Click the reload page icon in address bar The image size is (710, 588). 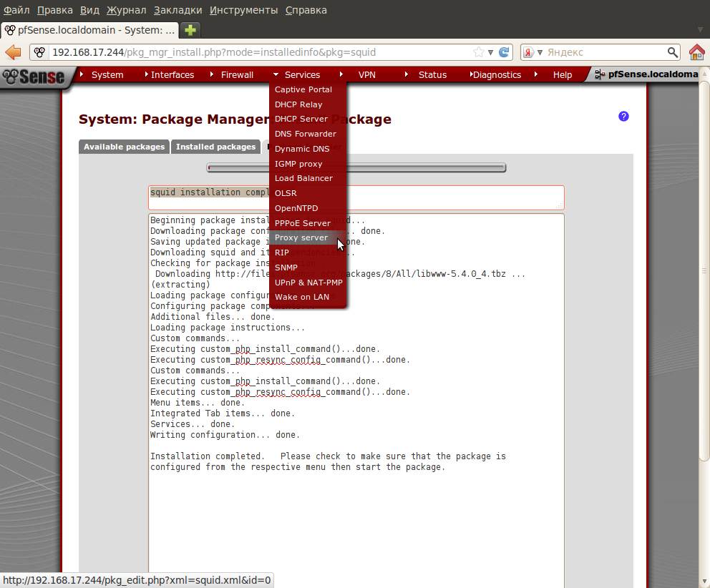(x=504, y=52)
